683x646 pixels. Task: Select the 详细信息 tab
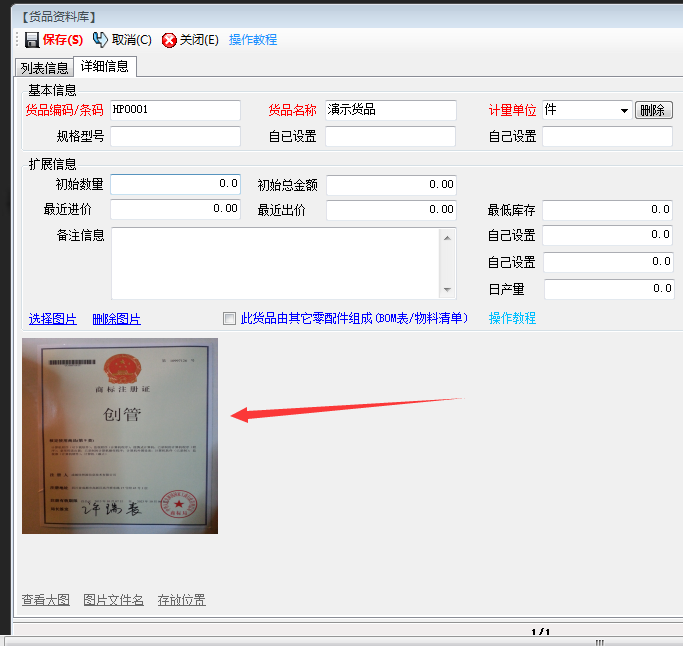[x=104, y=67]
